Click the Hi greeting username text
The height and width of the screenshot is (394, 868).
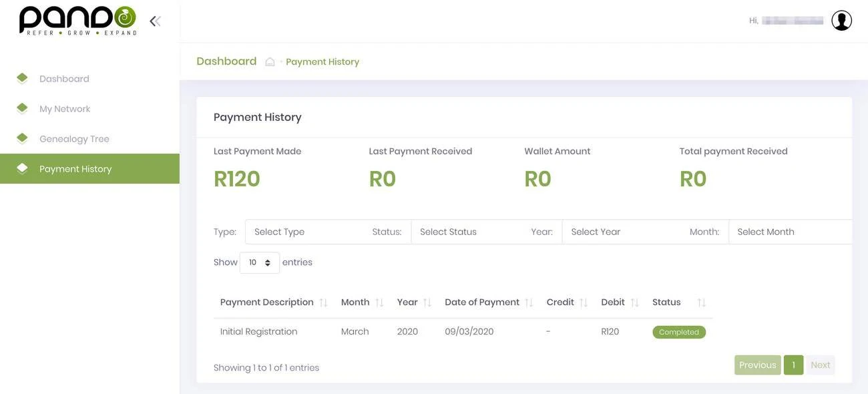tap(786, 21)
